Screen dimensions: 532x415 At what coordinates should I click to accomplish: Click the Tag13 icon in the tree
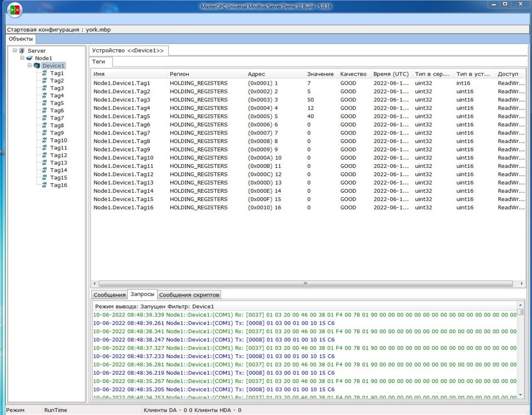click(44, 163)
